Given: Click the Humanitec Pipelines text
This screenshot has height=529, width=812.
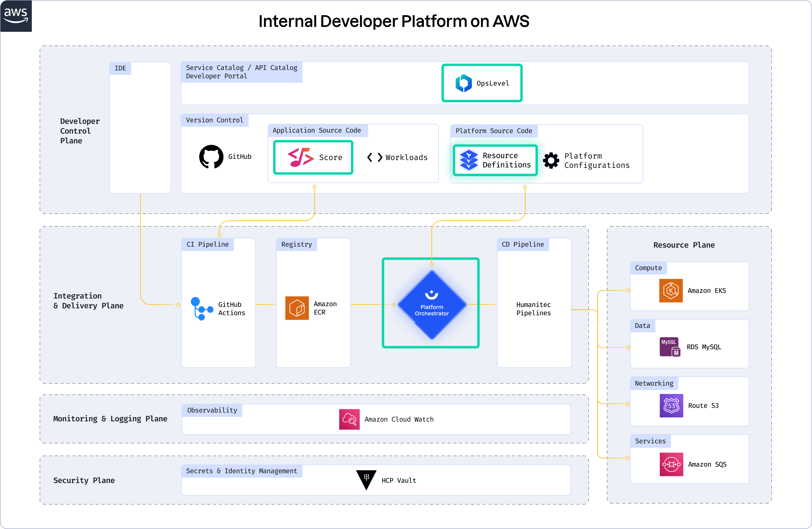Looking at the screenshot, I should tap(533, 309).
